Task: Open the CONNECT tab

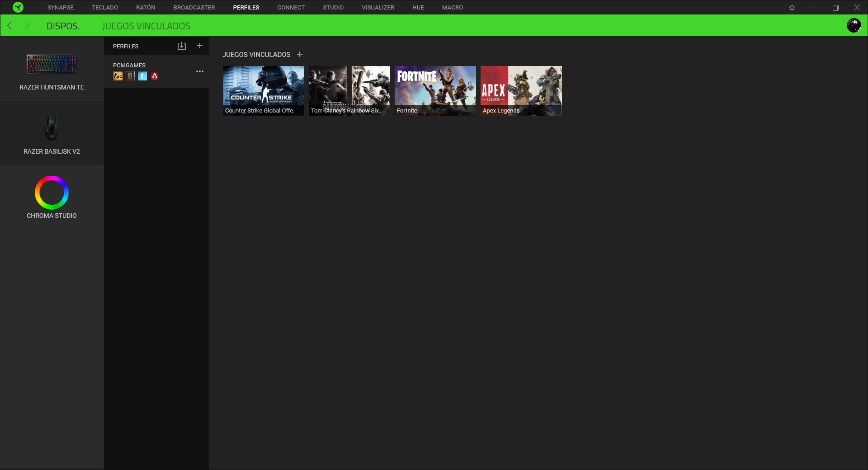Action: [291, 8]
